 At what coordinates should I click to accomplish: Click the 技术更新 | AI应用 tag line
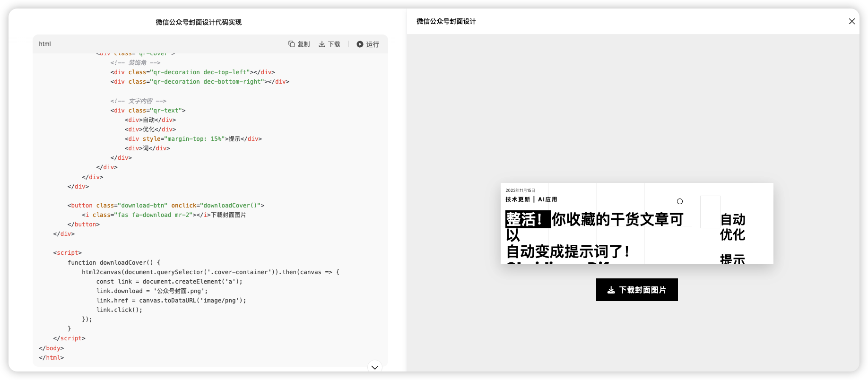[531, 199]
